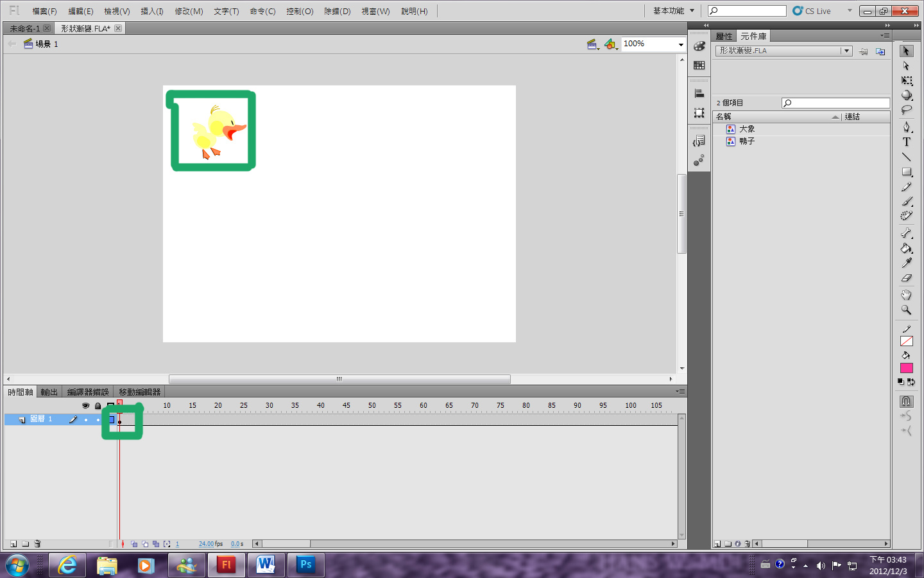The image size is (924, 578).
Task: Open the library panel options menu
Action: tap(886, 36)
